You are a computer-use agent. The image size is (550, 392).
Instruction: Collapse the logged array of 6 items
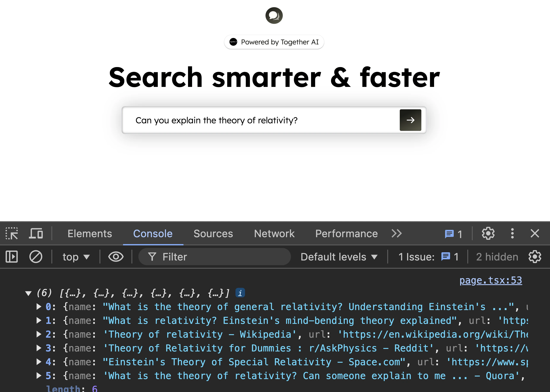coord(28,293)
